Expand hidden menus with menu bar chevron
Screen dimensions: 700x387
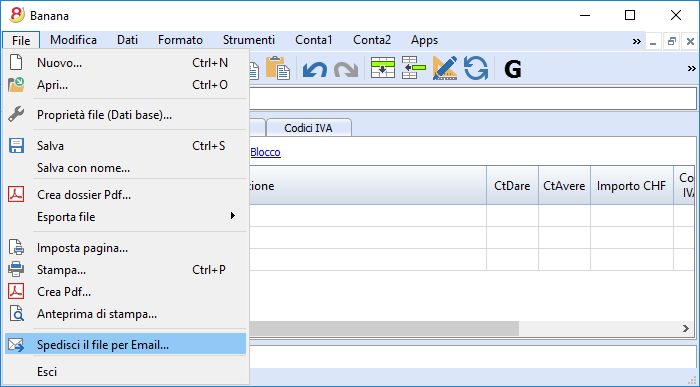coord(637,42)
